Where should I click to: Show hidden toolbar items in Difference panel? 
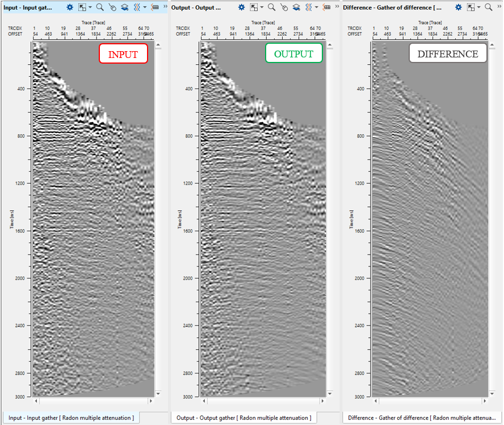pos(498,7)
